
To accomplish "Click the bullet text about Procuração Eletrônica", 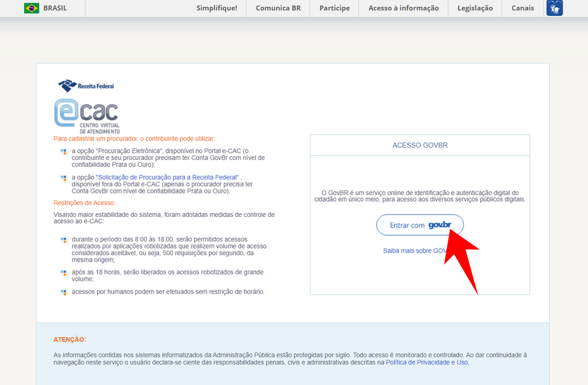I will (168, 158).
